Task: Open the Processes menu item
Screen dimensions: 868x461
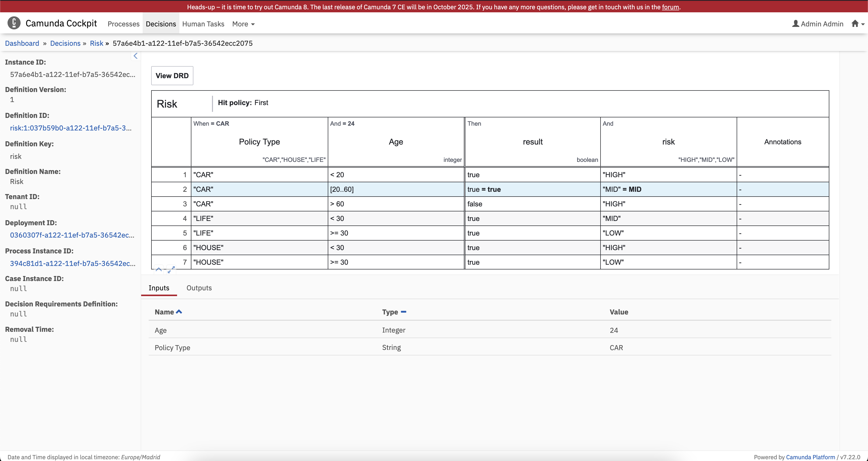Action: point(123,24)
